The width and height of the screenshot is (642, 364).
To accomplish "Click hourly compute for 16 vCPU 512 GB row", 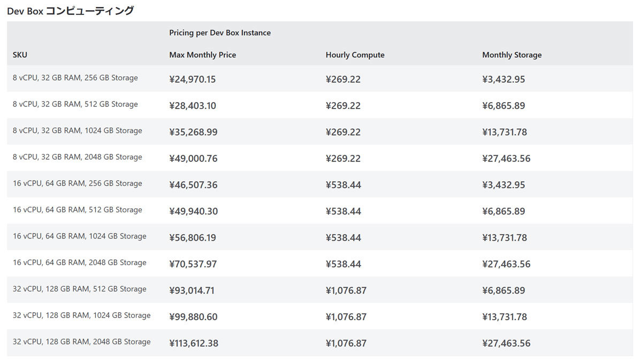I will click(343, 212).
